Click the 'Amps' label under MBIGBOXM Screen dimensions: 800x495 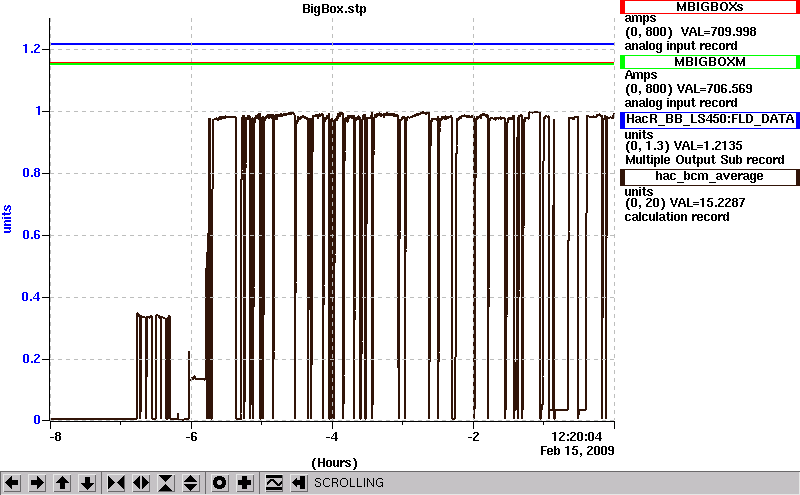pos(640,75)
